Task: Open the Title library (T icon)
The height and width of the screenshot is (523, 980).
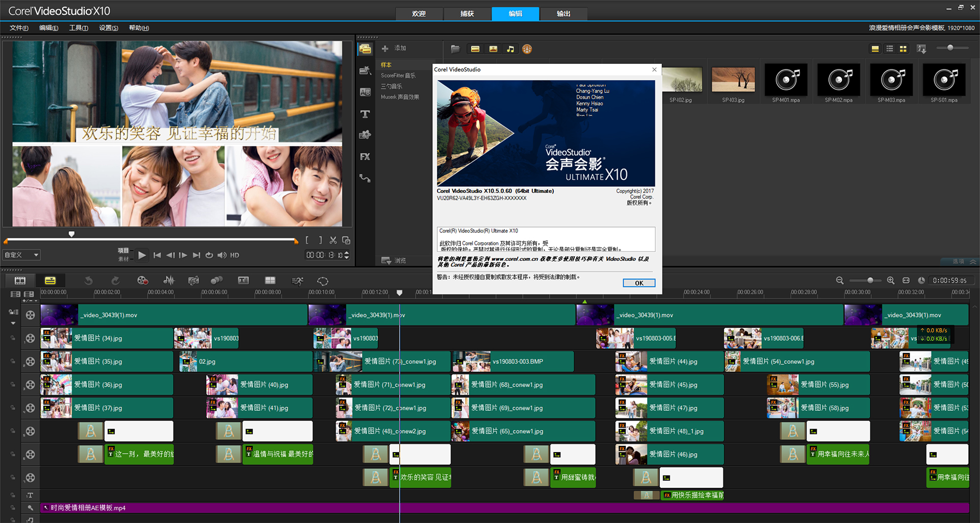Action: (x=364, y=114)
